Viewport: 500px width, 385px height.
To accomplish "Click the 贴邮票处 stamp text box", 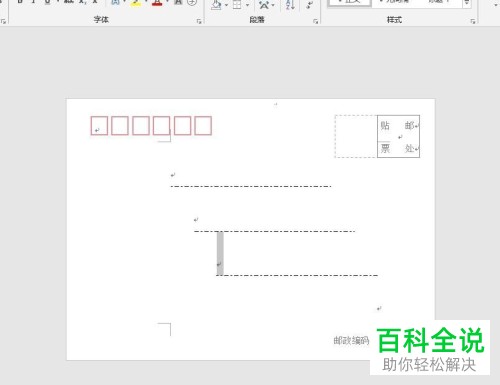I will click(398, 136).
